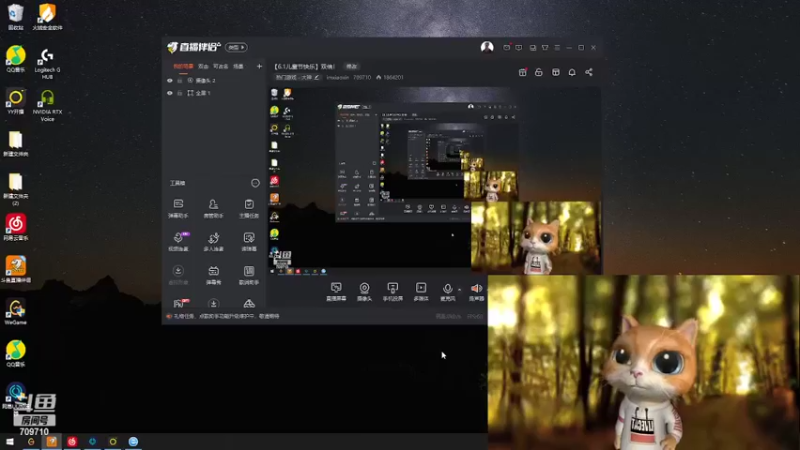Toggle visibility of the 摄像头 2 source
Viewport: 800px width, 450px height.
point(170,81)
